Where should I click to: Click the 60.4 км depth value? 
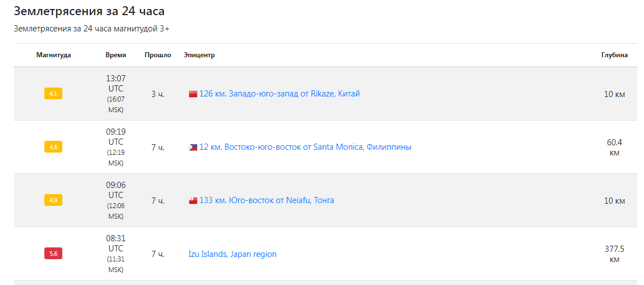coord(614,148)
